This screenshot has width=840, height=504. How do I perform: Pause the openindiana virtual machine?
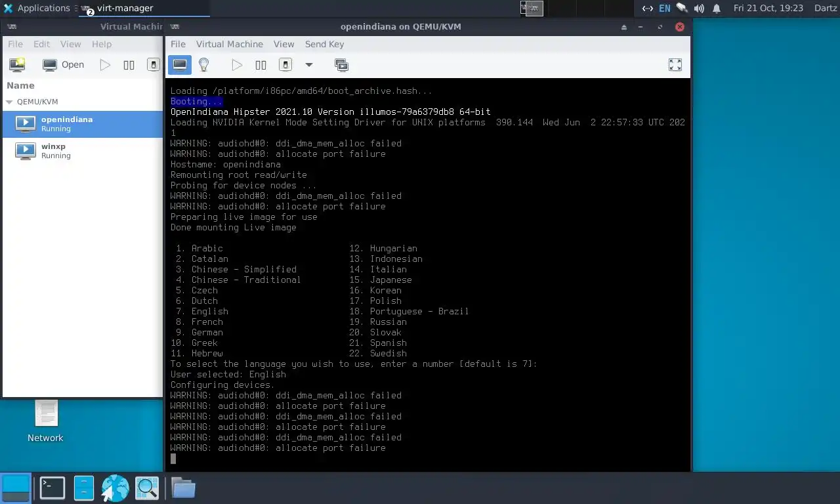pyautogui.click(x=261, y=64)
